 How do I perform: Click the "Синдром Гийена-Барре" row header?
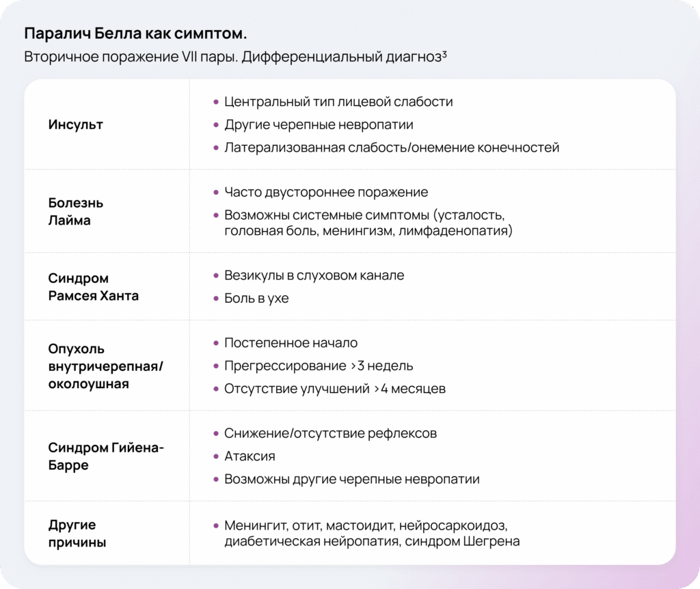pyautogui.click(x=107, y=456)
